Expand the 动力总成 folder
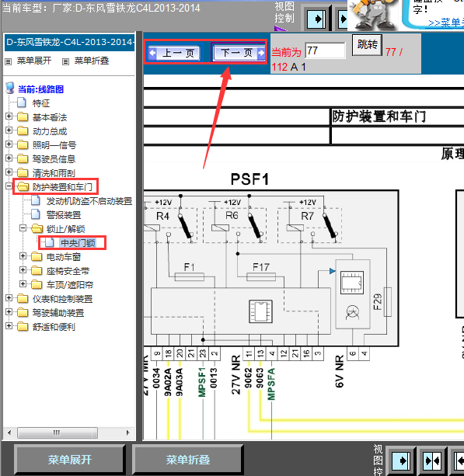Screen dimensions: 464x476 click(9, 130)
